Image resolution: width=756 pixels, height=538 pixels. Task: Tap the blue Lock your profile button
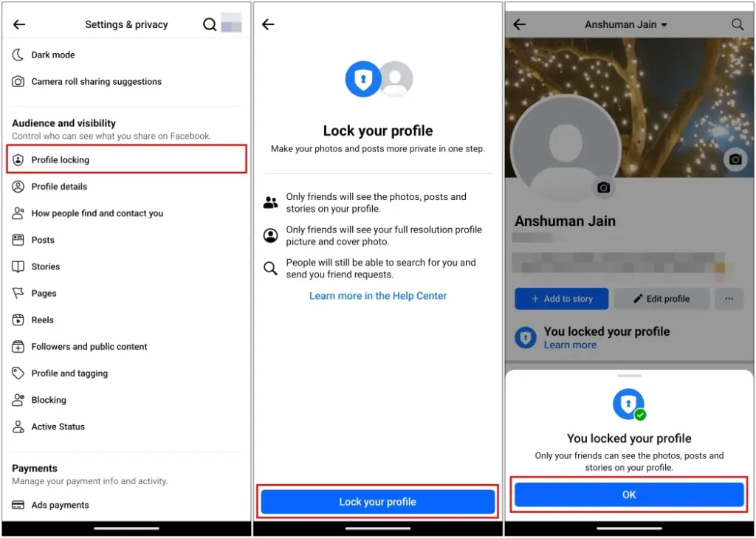pyautogui.click(x=378, y=502)
